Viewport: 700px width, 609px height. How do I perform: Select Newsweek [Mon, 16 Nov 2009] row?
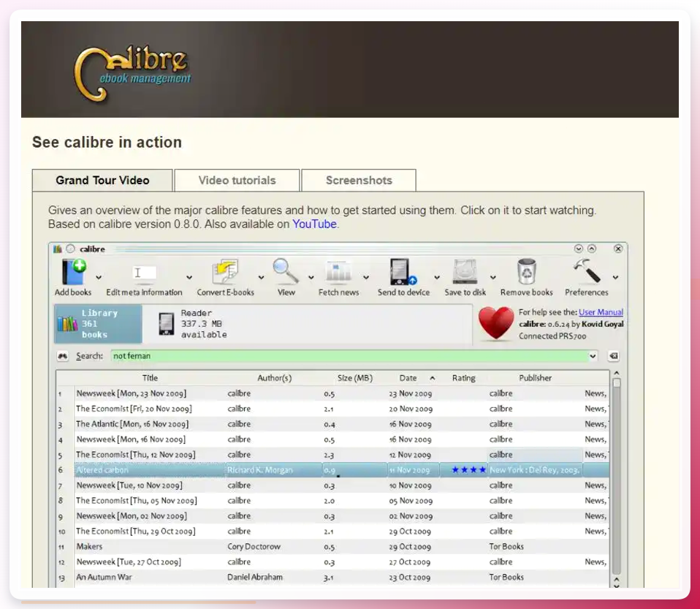tap(332, 439)
